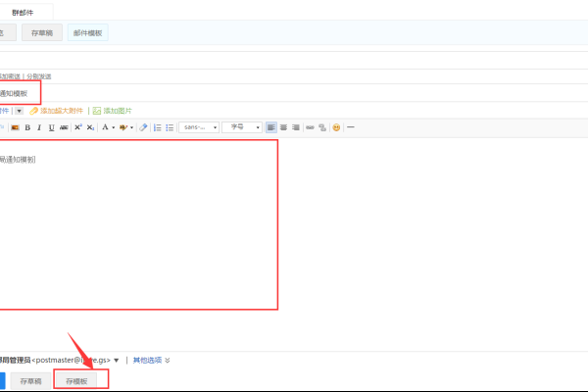Apply numbered list formatting
Image resolution: width=588 pixels, height=392 pixels.
point(157,127)
